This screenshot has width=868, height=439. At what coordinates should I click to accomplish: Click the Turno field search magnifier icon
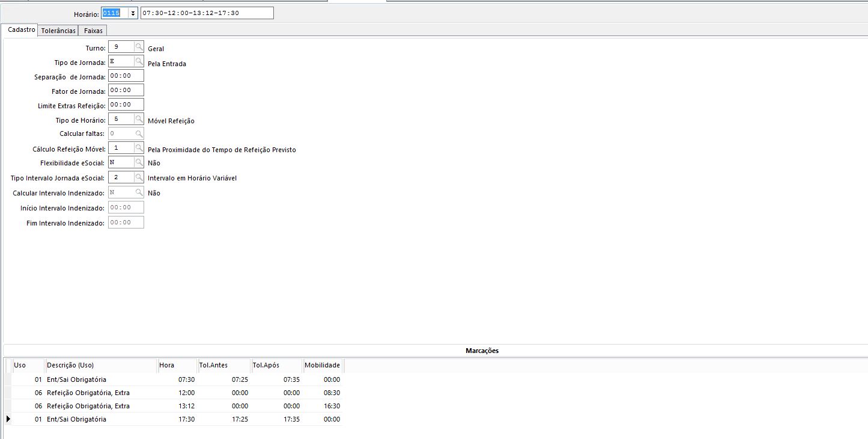pyautogui.click(x=139, y=48)
